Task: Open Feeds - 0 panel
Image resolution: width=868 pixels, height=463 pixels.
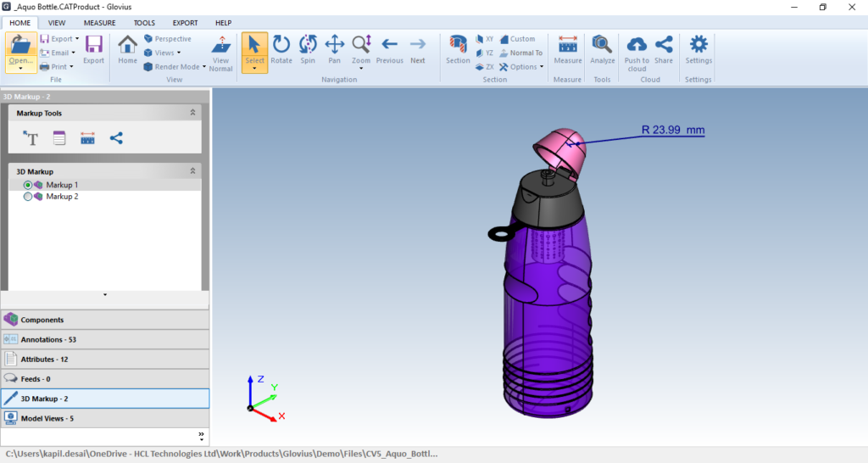Action: click(105, 379)
